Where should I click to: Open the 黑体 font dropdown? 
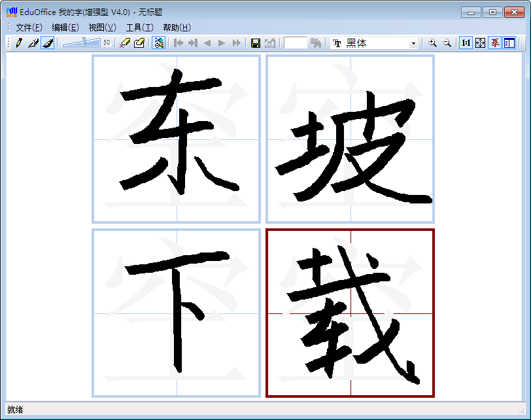[414, 43]
